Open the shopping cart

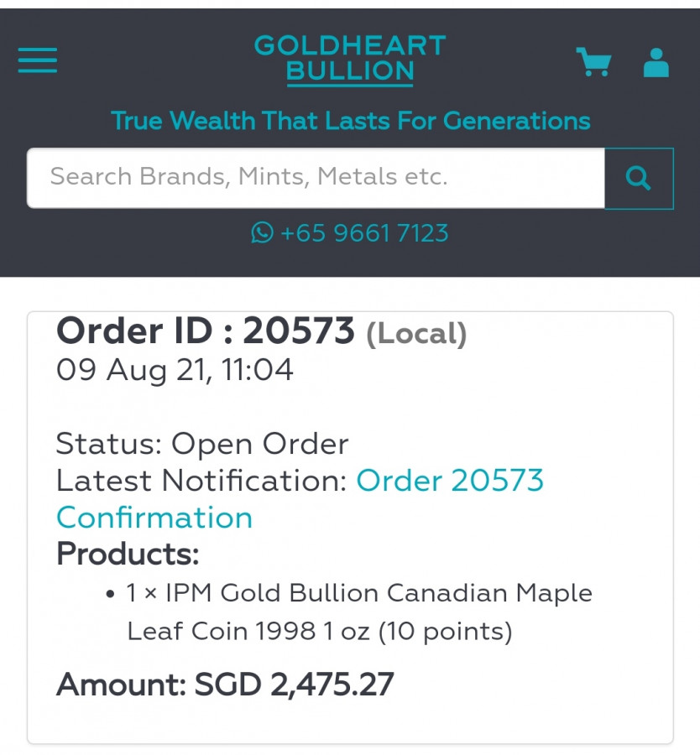coord(593,62)
